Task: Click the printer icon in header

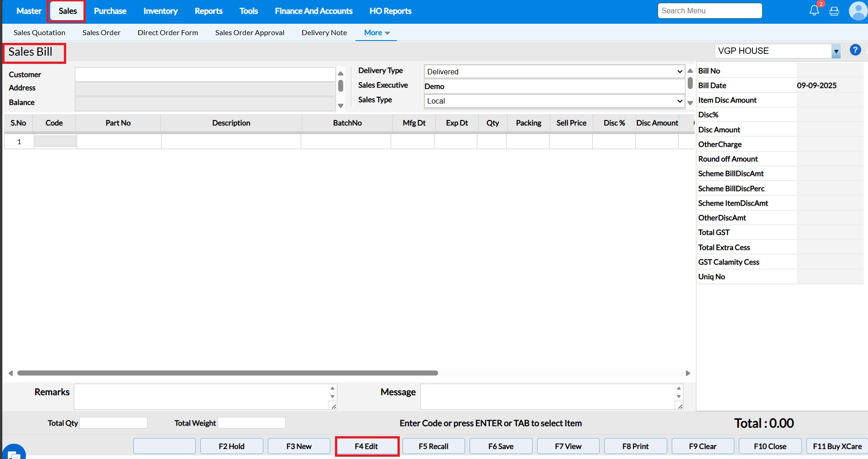Action: [834, 11]
